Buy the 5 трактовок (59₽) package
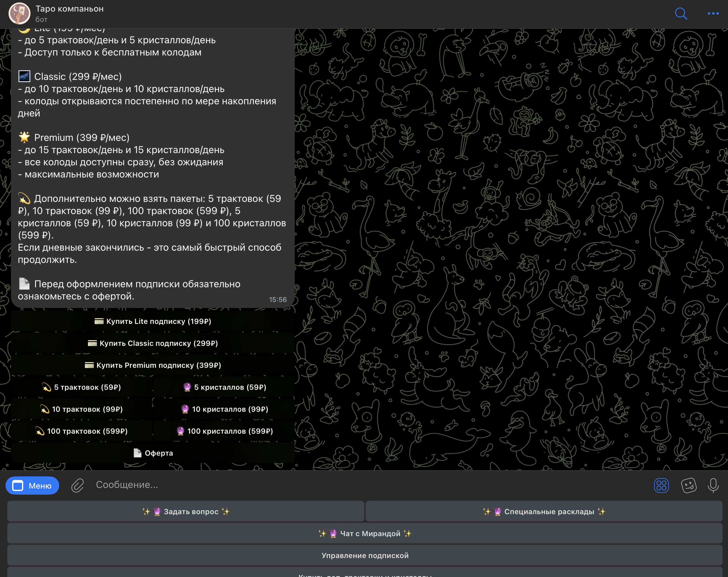 (x=81, y=387)
